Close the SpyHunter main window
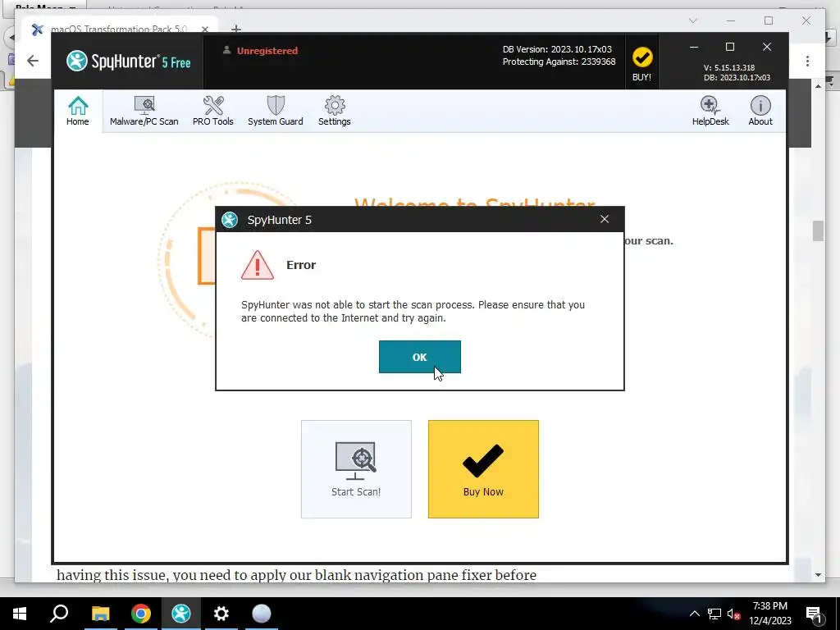This screenshot has height=630, width=840. pos(767,47)
